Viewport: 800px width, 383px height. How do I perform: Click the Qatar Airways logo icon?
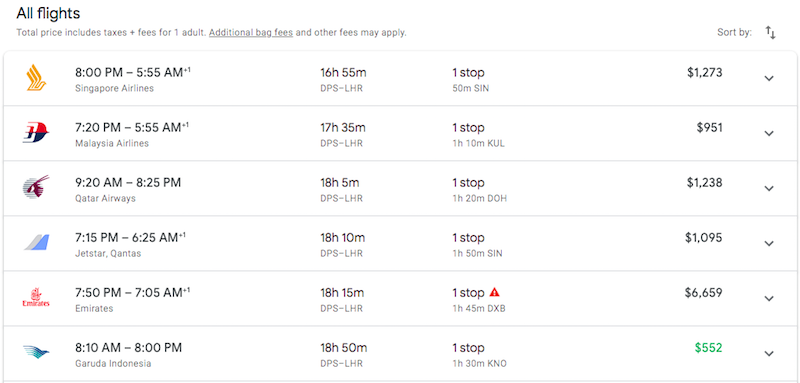36,188
